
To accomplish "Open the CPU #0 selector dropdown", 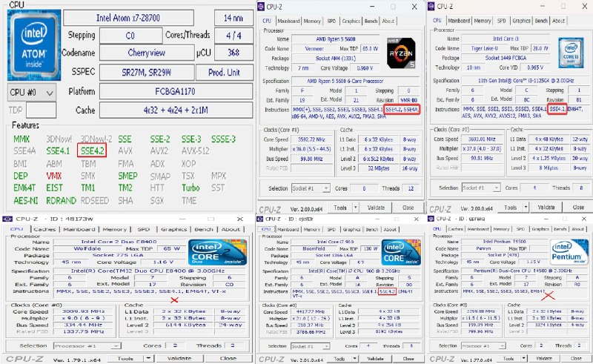I will coord(32,93).
